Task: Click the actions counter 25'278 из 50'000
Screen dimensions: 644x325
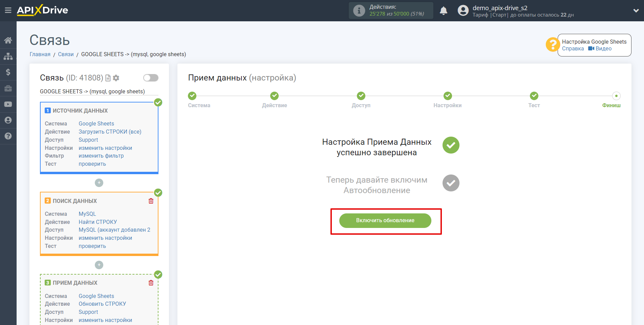Action: (396, 14)
